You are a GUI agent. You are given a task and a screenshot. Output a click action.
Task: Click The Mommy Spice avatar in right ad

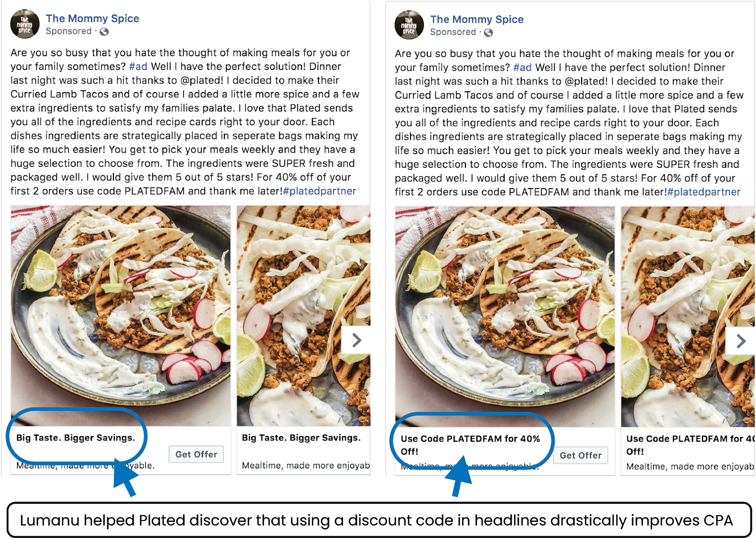[x=409, y=25]
